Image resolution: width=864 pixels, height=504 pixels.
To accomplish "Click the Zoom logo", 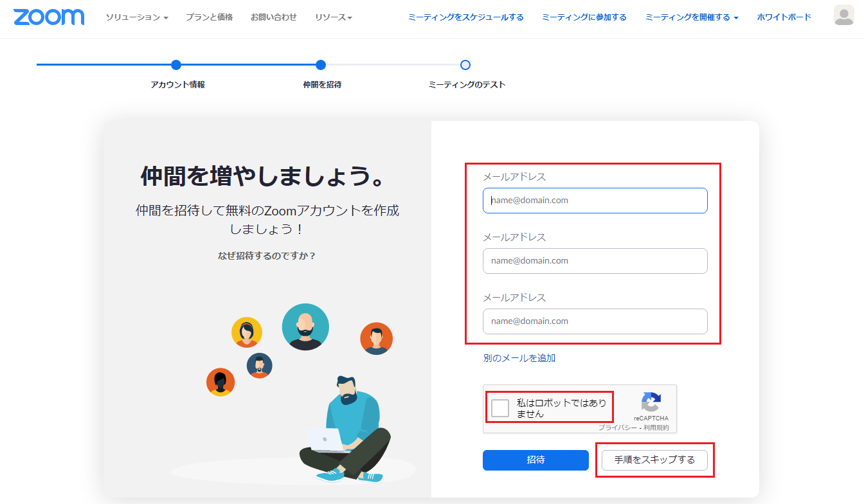I will pyautogui.click(x=48, y=17).
